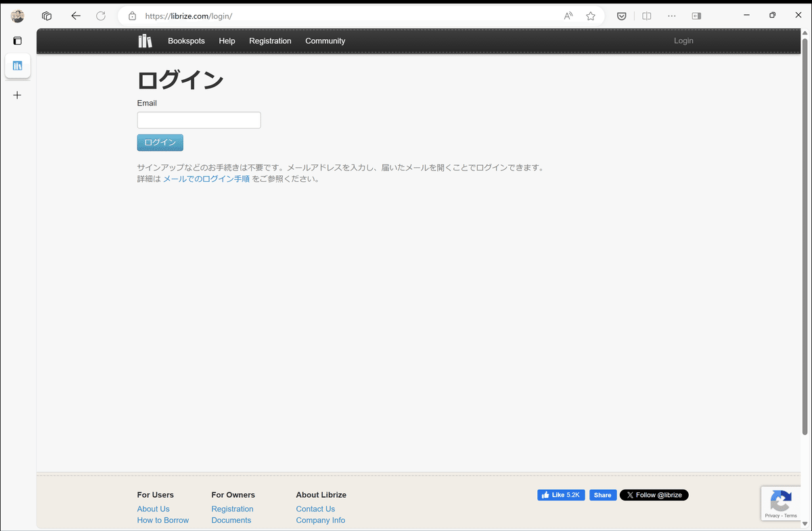Open footer Registration link under For Owners
The height and width of the screenshot is (531, 812).
click(232, 509)
